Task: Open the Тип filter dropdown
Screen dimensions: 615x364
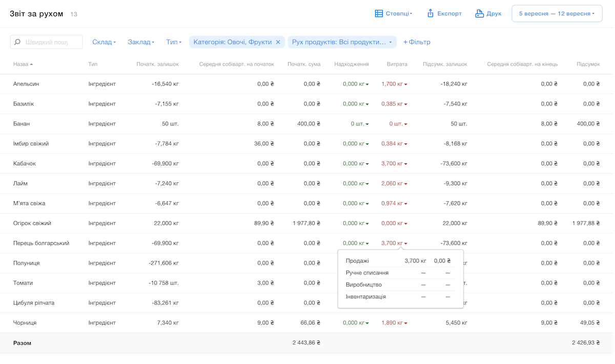Action: [174, 42]
